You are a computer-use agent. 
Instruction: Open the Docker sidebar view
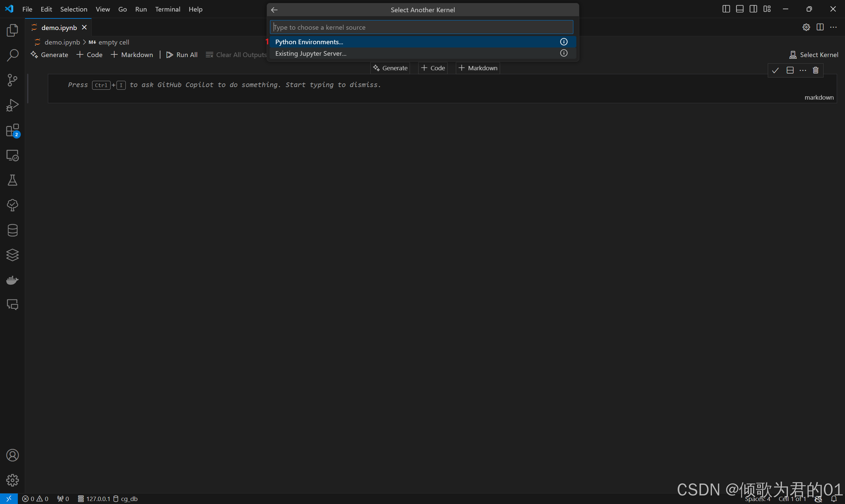[x=12, y=280]
